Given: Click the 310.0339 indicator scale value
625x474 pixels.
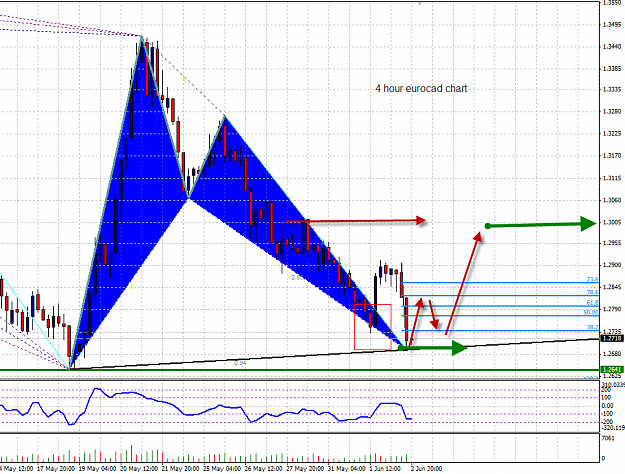Looking at the screenshot, I should coord(613,385).
